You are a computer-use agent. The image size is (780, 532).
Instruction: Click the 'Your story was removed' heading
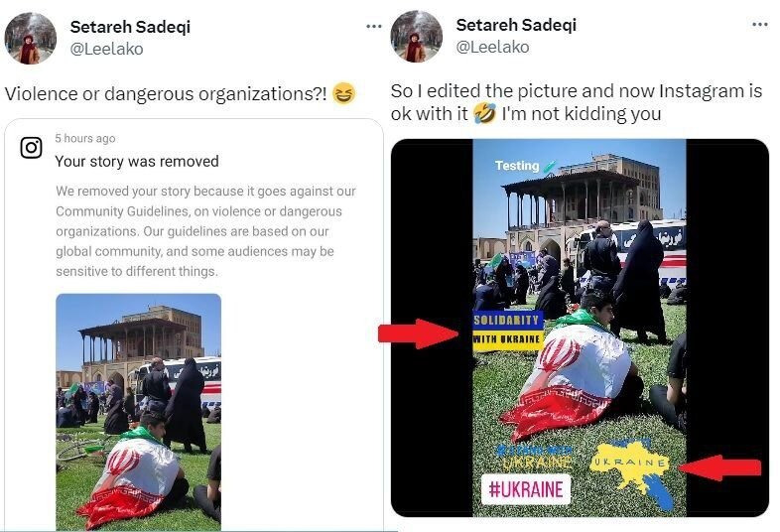[x=137, y=161]
